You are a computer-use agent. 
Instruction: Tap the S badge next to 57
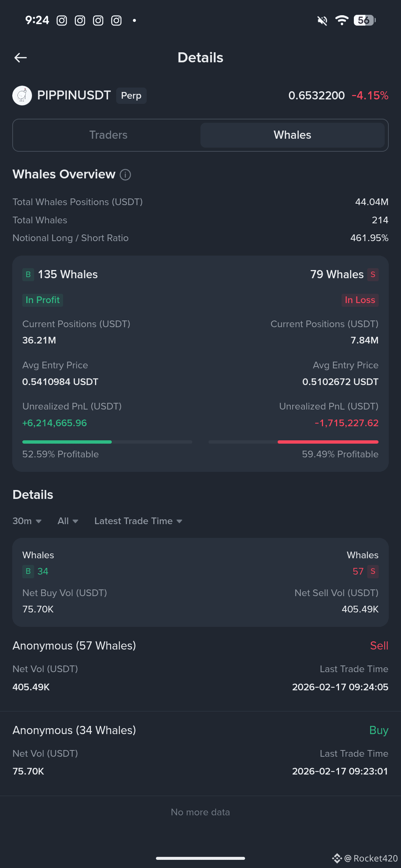[x=373, y=572]
